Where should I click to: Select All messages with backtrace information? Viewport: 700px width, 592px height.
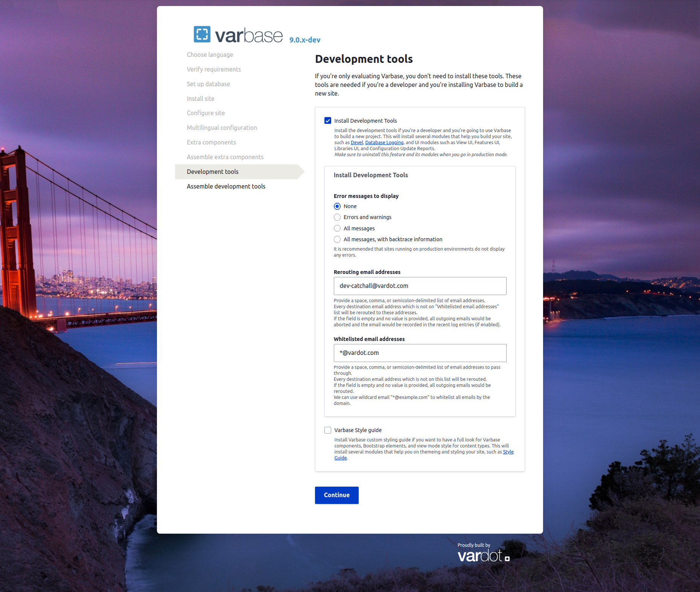point(337,239)
